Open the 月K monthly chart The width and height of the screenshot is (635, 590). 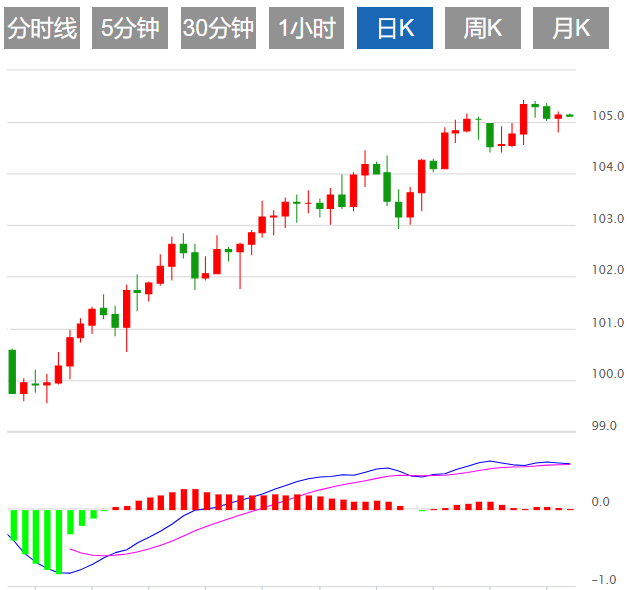pyautogui.click(x=571, y=29)
